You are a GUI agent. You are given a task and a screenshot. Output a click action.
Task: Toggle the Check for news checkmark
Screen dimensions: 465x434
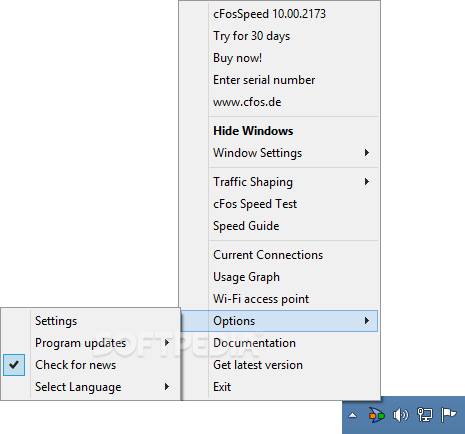click(14, 365)
